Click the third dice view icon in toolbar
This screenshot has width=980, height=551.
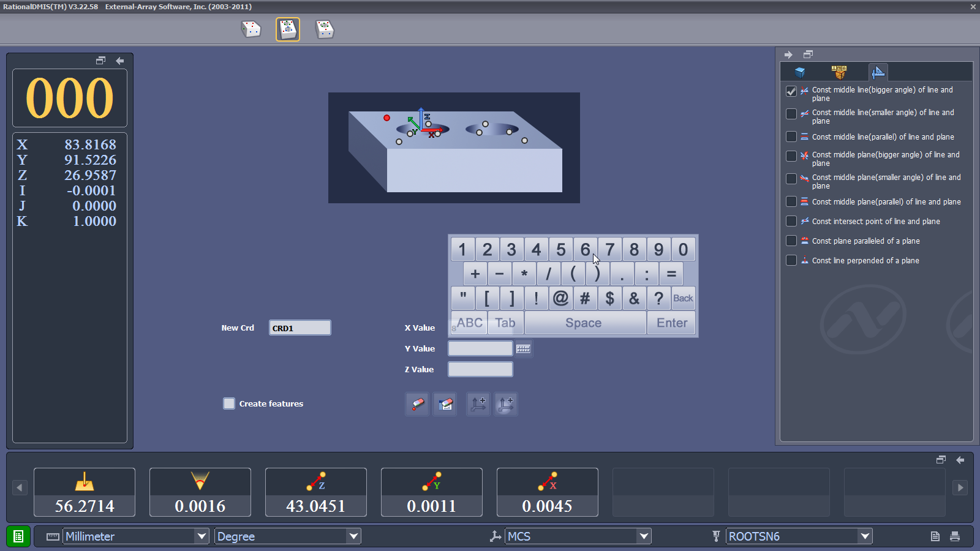325,29
